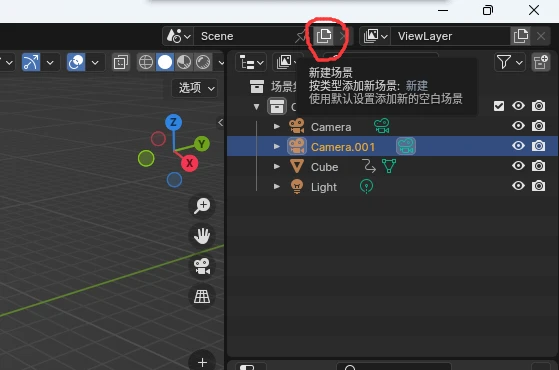
Task: Add a new collection in the outliner
Action: [540, 62]
